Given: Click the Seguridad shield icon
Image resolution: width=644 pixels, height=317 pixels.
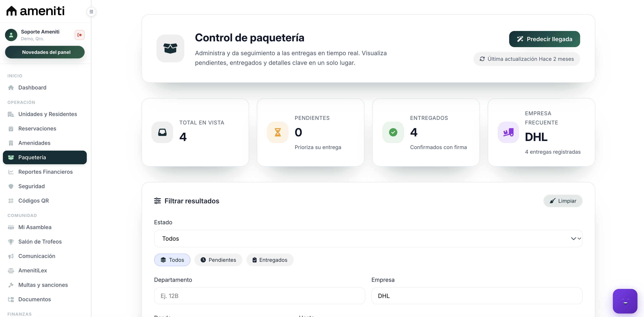Looking at the screenshot, I should (11, 186).
